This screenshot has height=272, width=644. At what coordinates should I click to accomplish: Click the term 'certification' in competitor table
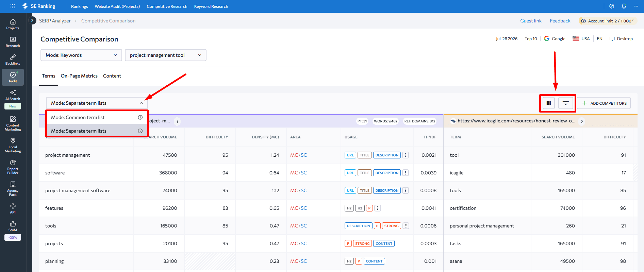[463, 208]
